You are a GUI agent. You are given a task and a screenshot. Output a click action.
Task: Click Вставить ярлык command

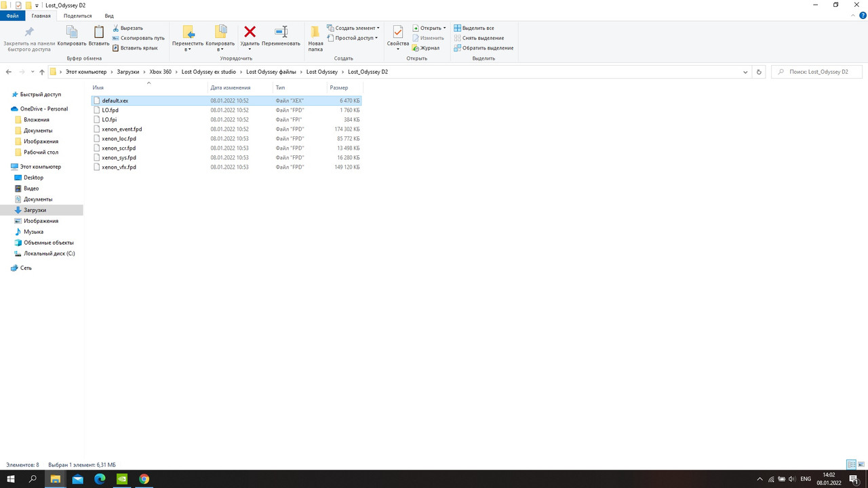coord(135,48)
